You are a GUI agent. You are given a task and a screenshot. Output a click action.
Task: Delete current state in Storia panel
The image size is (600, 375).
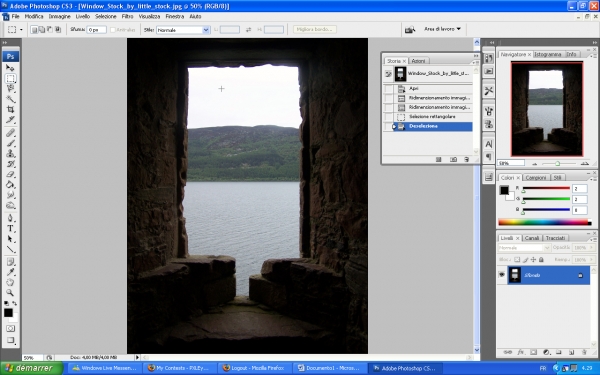(466, 160)
